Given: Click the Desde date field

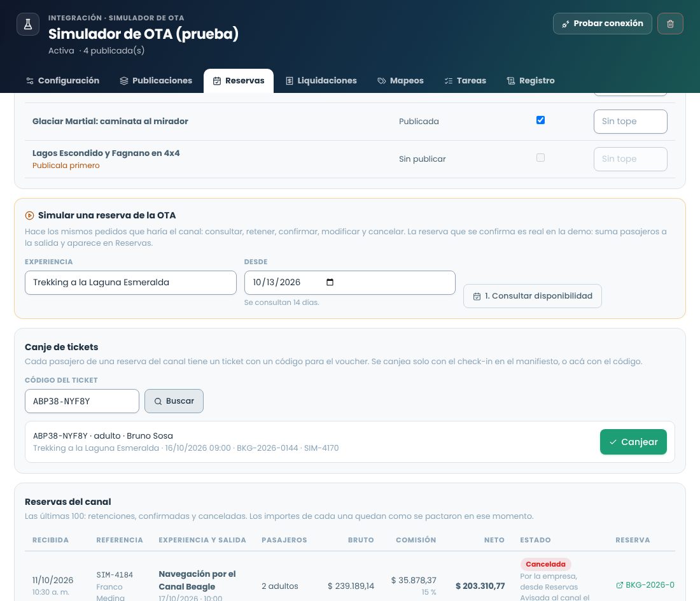Looking at the screenshot, I should click(x=349, y=283).
